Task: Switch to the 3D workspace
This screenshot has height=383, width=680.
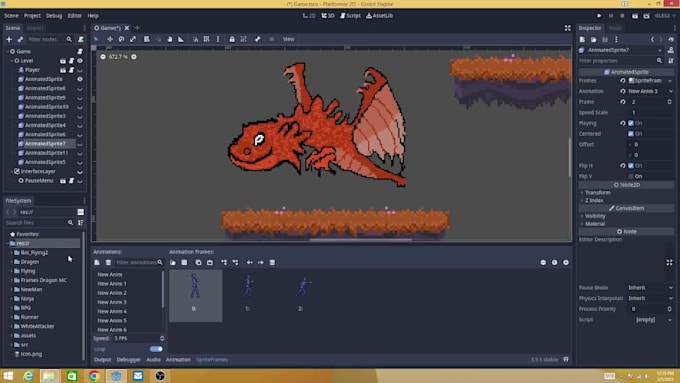Action: point(328,16)
